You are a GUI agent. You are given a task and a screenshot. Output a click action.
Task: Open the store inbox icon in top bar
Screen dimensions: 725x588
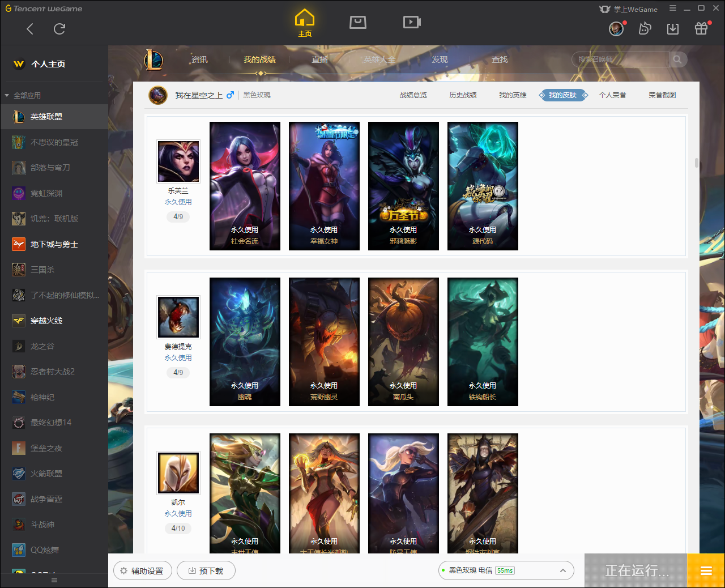(358, 22)
